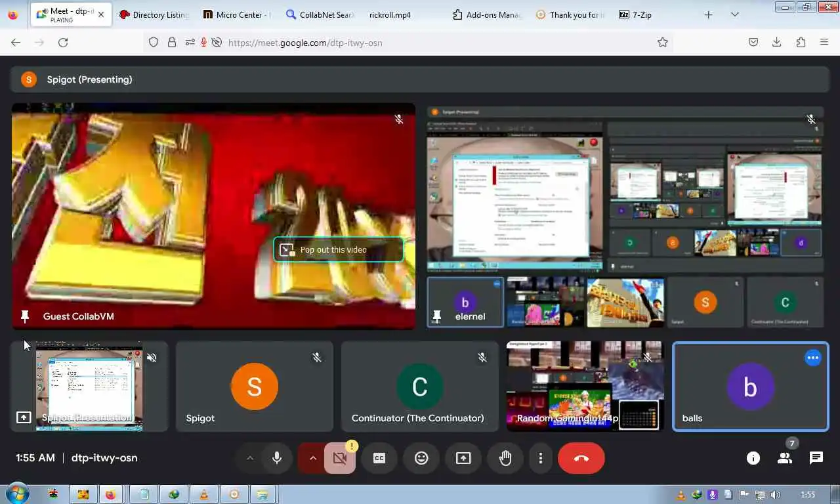
Task: Reload the page with the refresh icon
Action: point(63,42)
